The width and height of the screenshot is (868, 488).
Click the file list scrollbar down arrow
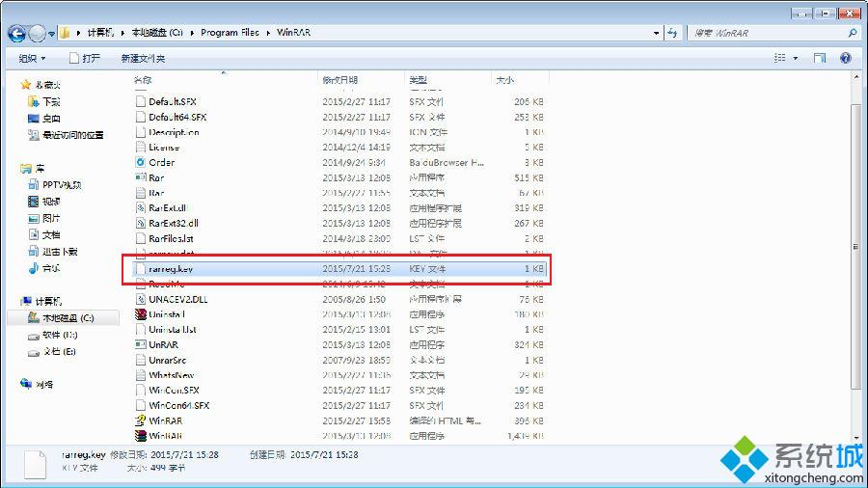click(856, 438)
